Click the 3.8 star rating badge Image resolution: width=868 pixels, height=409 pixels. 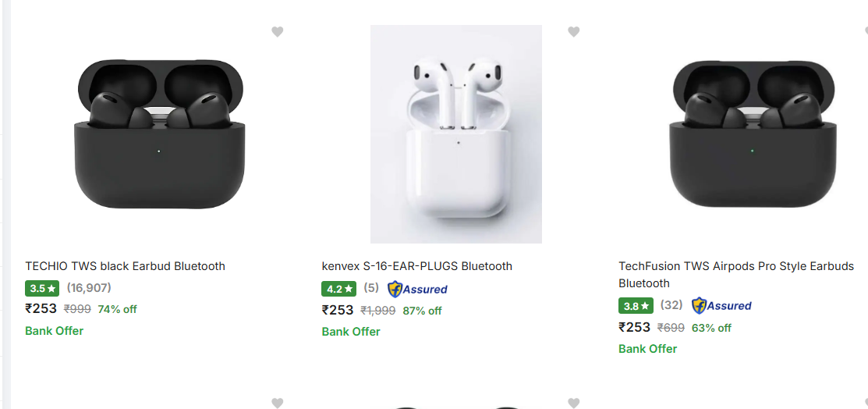point(636,306)
